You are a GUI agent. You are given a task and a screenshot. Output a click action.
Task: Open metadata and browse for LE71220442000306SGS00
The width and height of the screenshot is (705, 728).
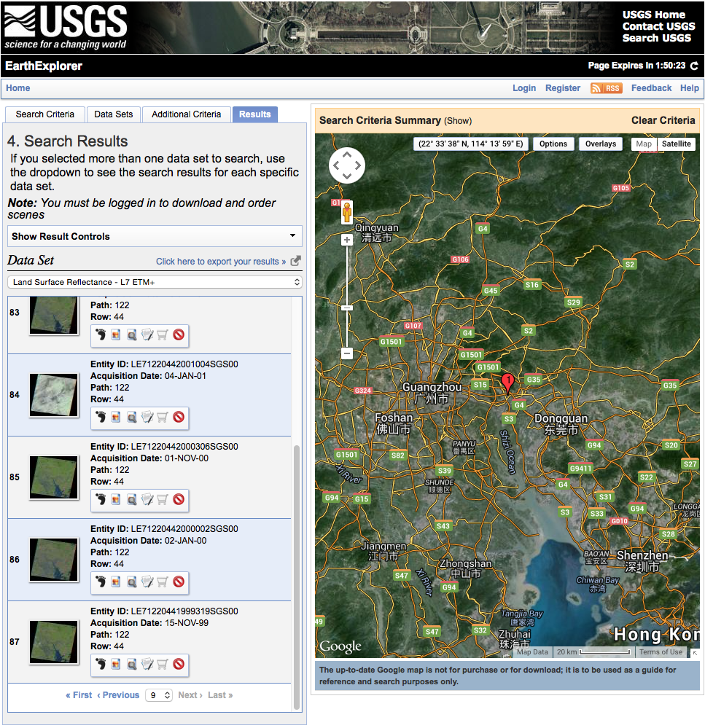coord(132,499)
